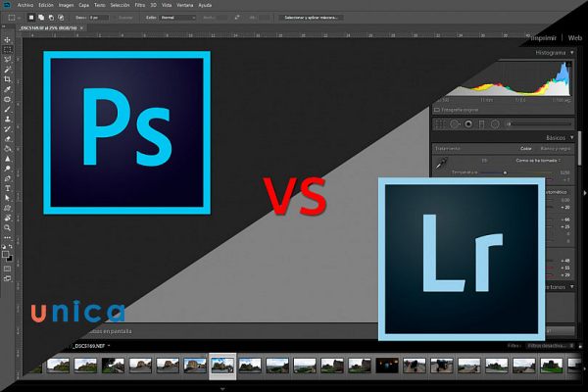Image resolution: width=588 pixels, height=392 pixels.
Task: Change the screen mode icon
Action: [8, 278]
